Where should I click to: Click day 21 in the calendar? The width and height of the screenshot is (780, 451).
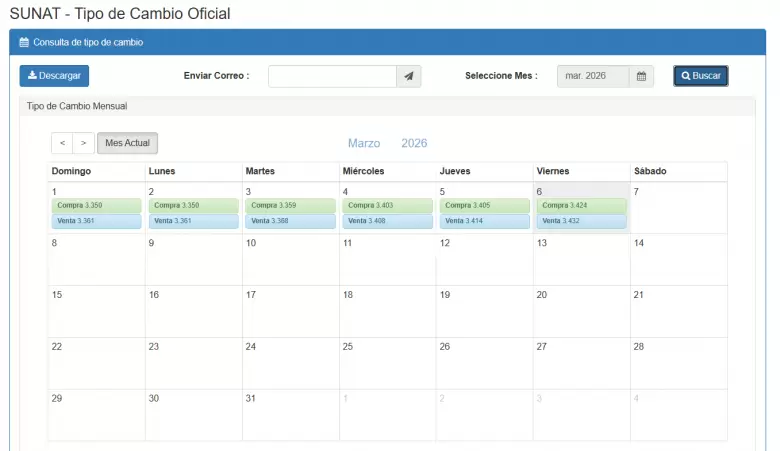point(639,295)
